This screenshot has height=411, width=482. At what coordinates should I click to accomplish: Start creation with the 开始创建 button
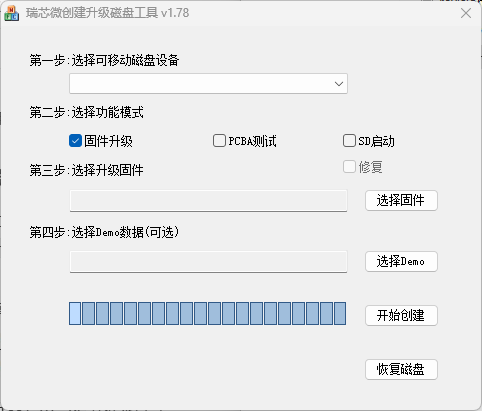point(401,315)
